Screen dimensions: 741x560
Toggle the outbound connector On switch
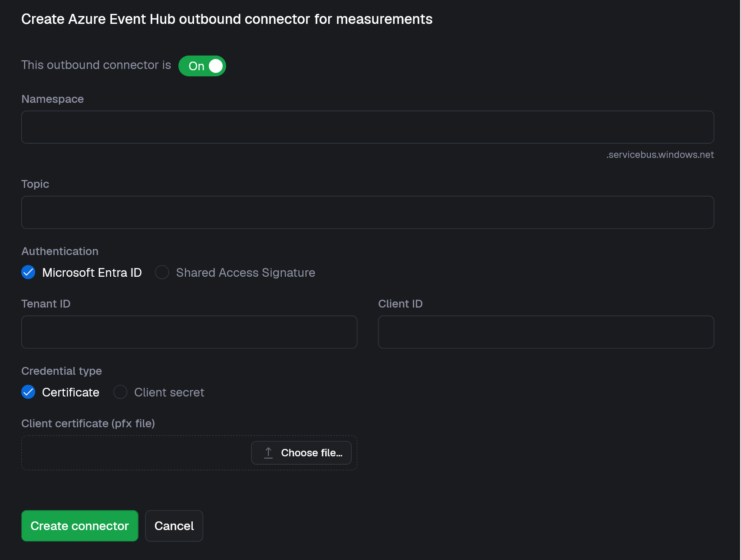click(202, 66)
